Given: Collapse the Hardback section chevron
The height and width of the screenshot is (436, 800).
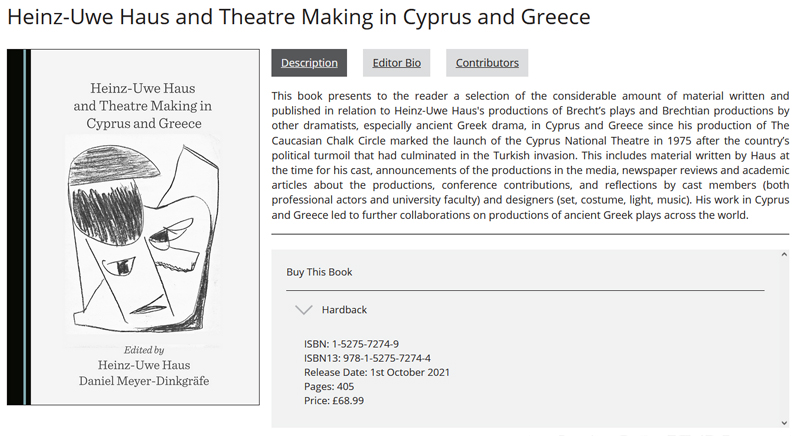Looking at the screenshot, I should tap(304, 310).
